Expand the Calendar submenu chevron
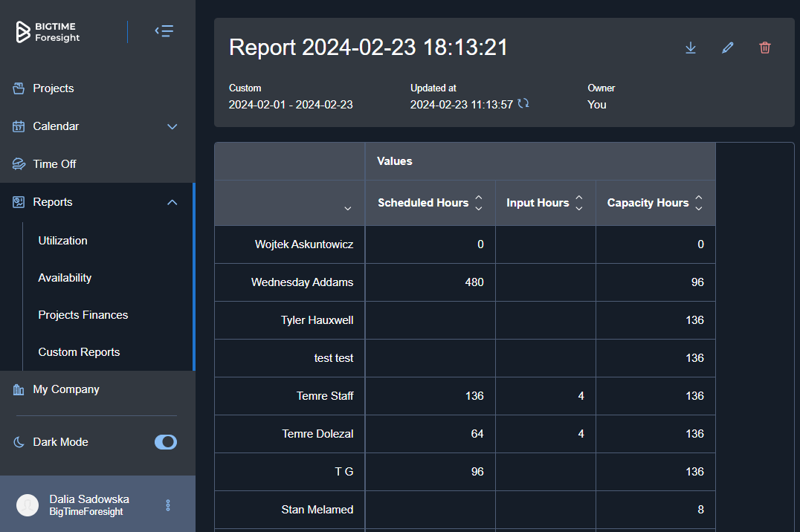The image size is (800, 532). [x=172, y=126]
